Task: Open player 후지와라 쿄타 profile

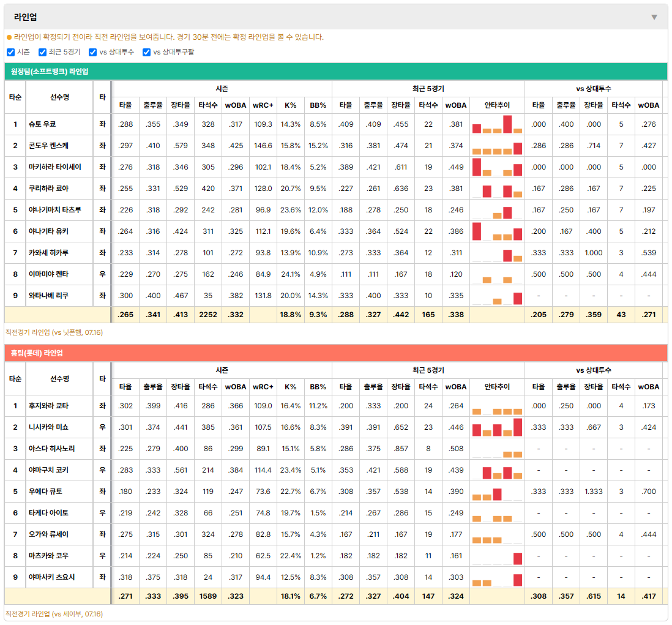Action: click(x=48, y=406)
